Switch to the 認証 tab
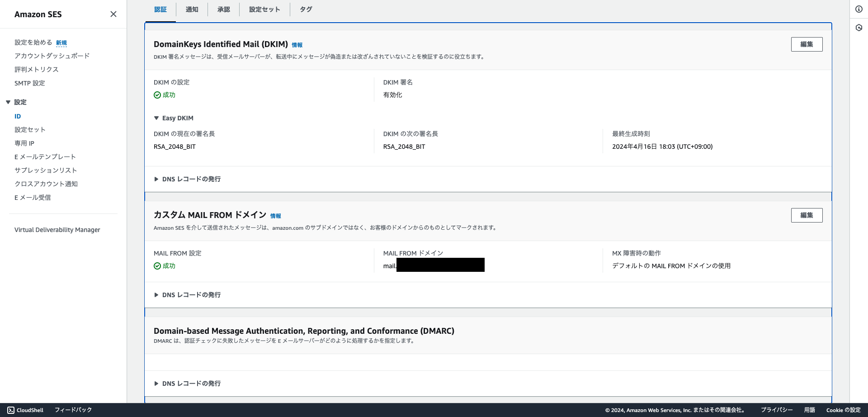868x417 pixels. (x=160, y=9)
